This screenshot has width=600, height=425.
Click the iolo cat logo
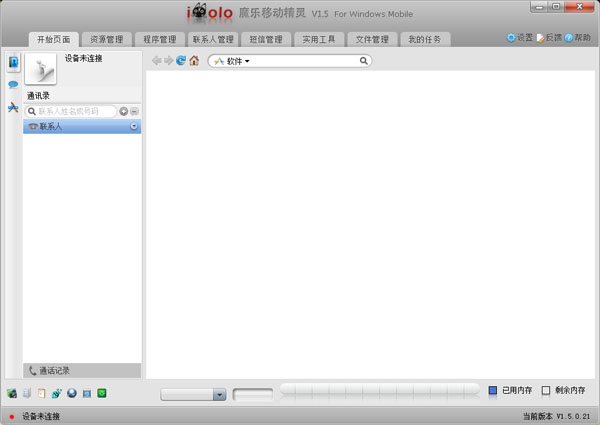[x=210, y=11]
